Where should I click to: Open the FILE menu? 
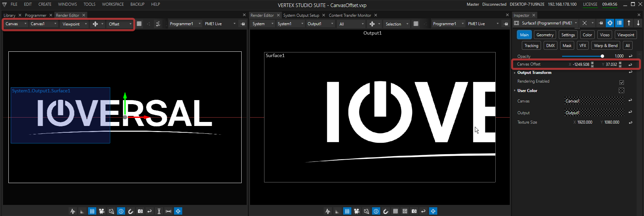14,4
